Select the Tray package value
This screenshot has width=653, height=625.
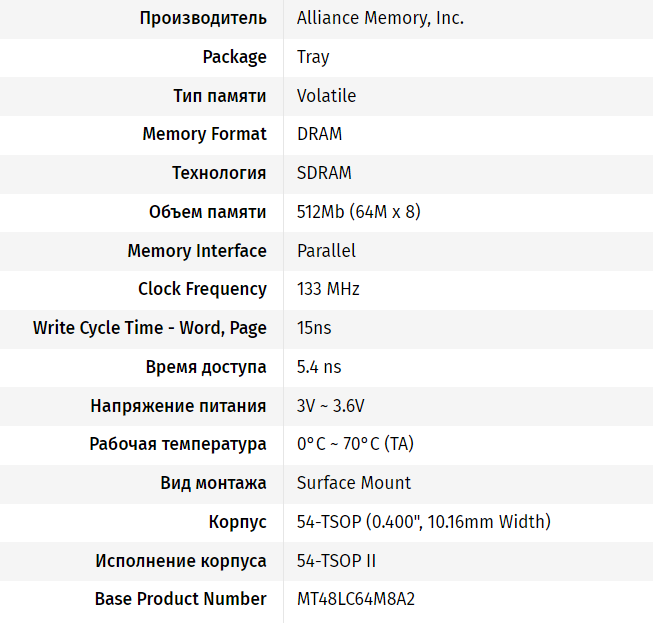[x=313, y=57]
